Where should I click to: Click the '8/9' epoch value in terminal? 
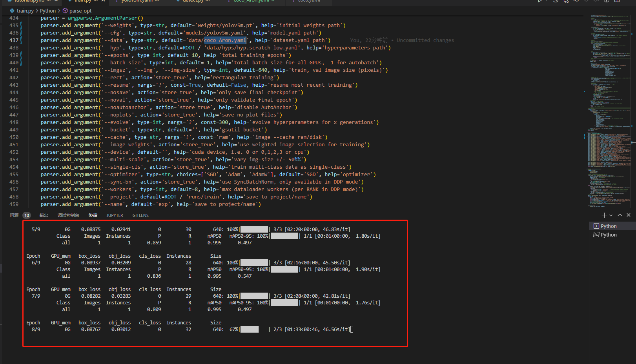click(36, 329)
